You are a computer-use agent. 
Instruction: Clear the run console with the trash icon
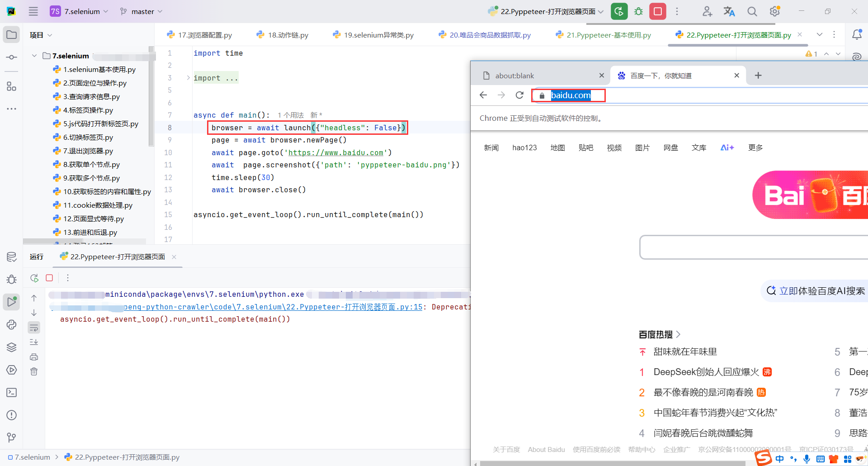pyautogui.click(x=34, y=371)
